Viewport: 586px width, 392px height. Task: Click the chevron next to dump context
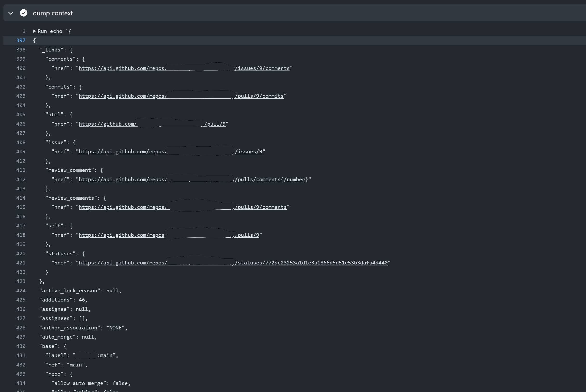click(x=11, y=13)
